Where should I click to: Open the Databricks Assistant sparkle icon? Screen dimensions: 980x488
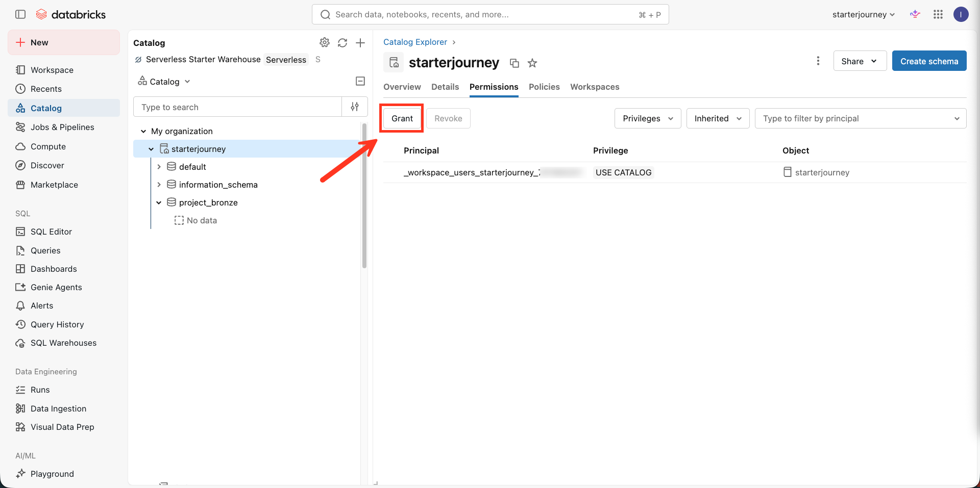pos(915,14)
